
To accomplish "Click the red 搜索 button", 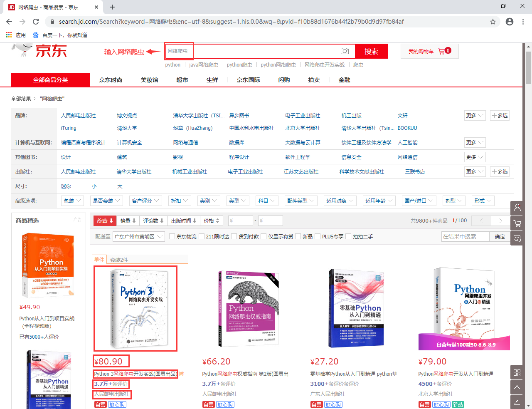I will click(371, 51).
